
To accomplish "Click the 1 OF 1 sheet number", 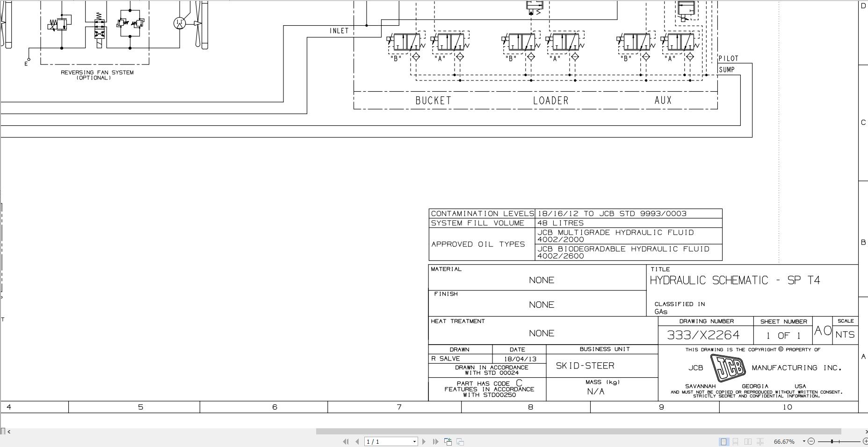I will tap(783, 335).
